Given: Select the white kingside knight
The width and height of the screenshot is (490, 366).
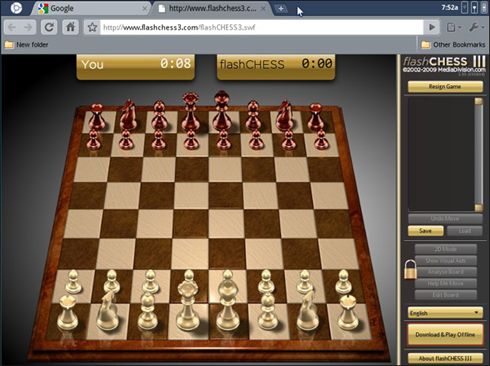Looking at the screenshot, I should 308,311.
